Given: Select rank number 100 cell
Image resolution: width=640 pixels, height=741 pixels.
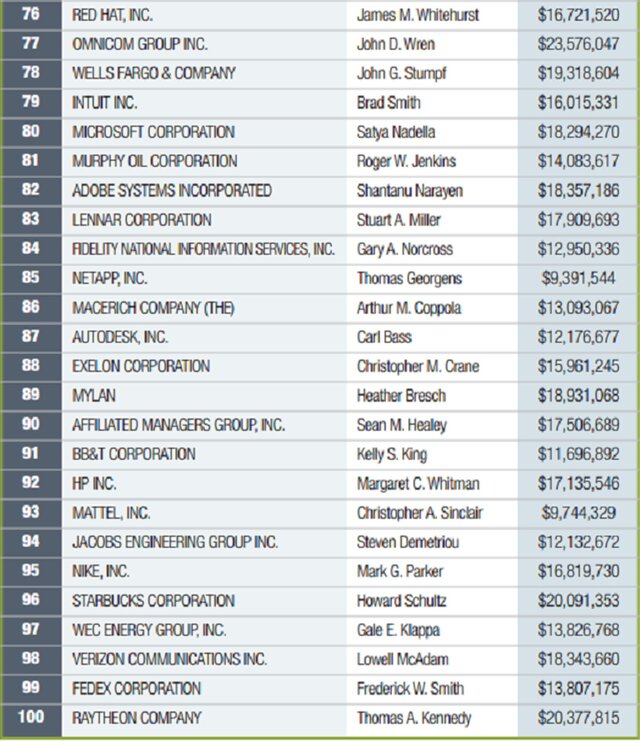Looking at the screenshot, I should (x=29, y=718).
